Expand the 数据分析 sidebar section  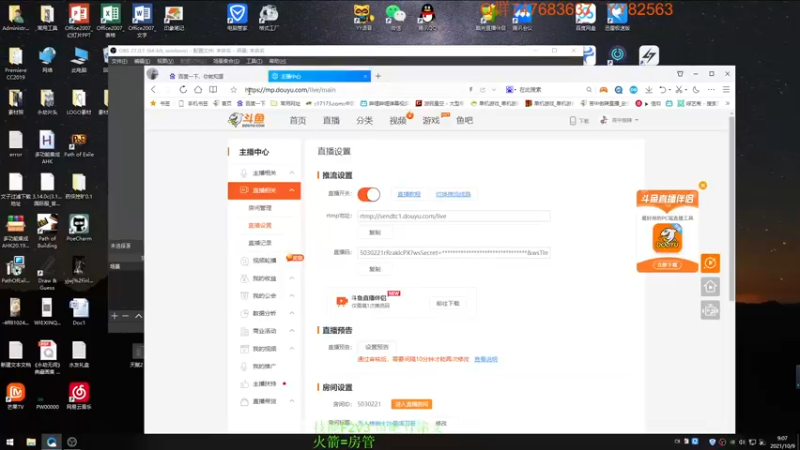tap(292, 313)
